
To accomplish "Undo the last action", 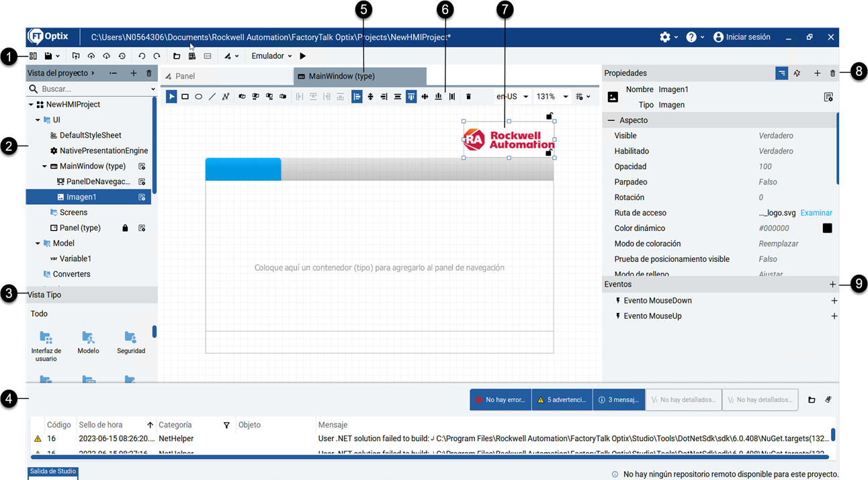I will (x=142, y=56).
